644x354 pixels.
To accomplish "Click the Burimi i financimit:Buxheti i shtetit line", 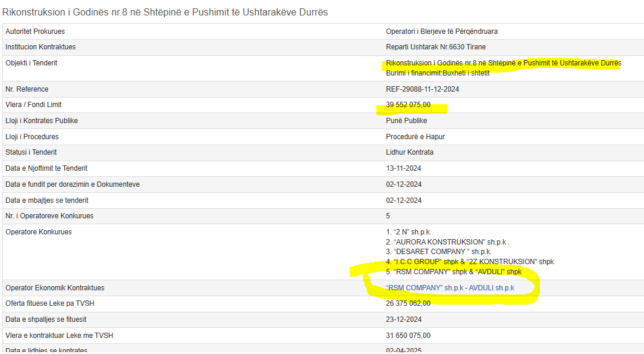I will 438,73.
